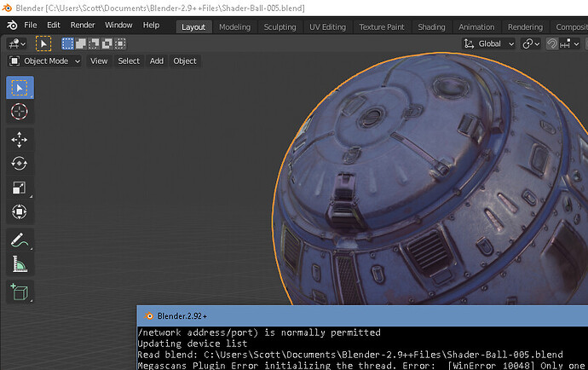
Task: Choose the invert selection mode
Action: pyautogui.click(x=107, y=43)
